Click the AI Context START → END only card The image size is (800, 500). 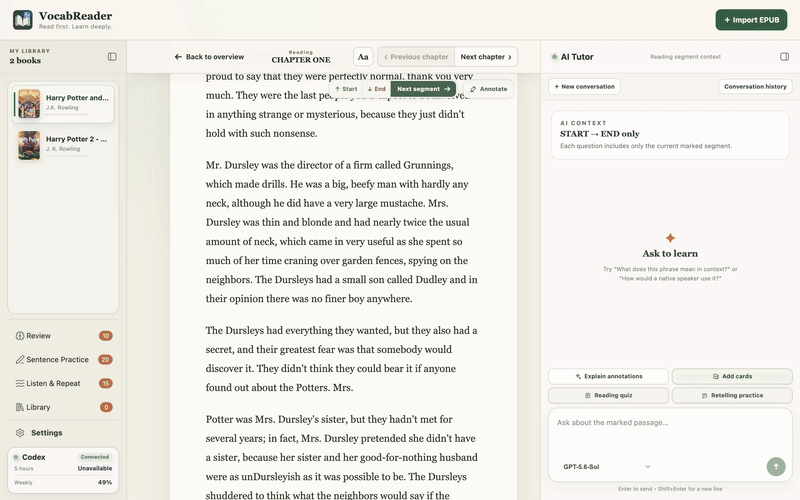670,135
